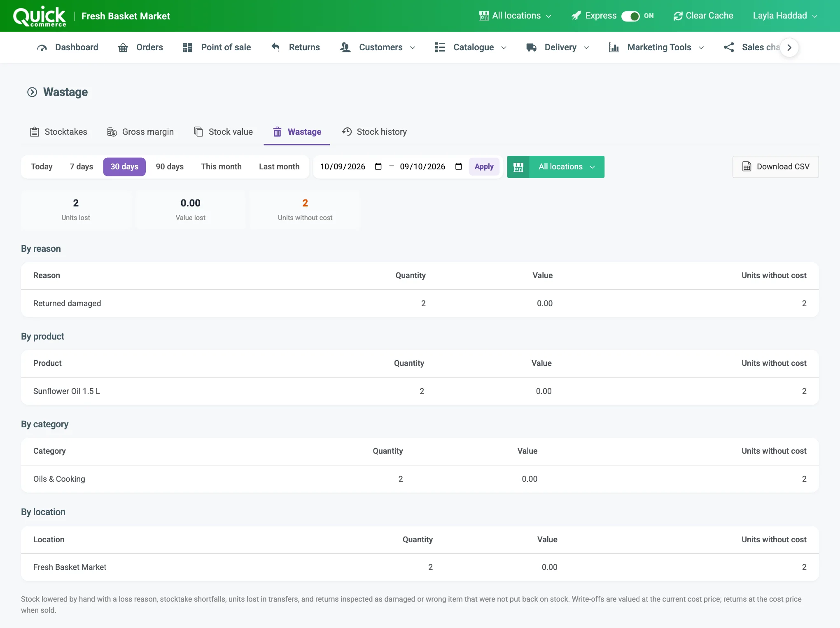Click the Apply date range button

tap(484, 167)
